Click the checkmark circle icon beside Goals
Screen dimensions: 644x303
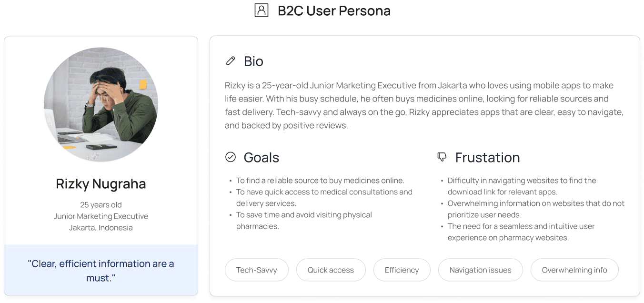click(x=231, y=157)
